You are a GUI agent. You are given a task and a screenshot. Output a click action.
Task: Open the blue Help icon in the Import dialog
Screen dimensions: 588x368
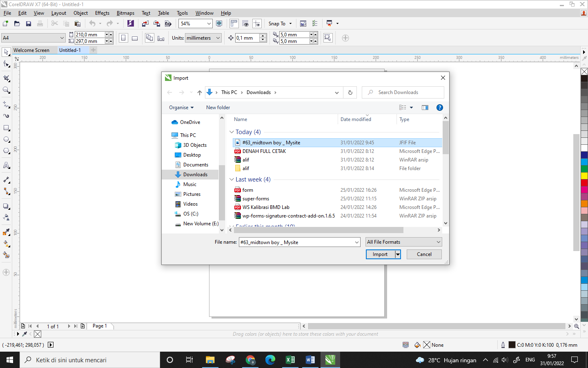pos(439,108)
